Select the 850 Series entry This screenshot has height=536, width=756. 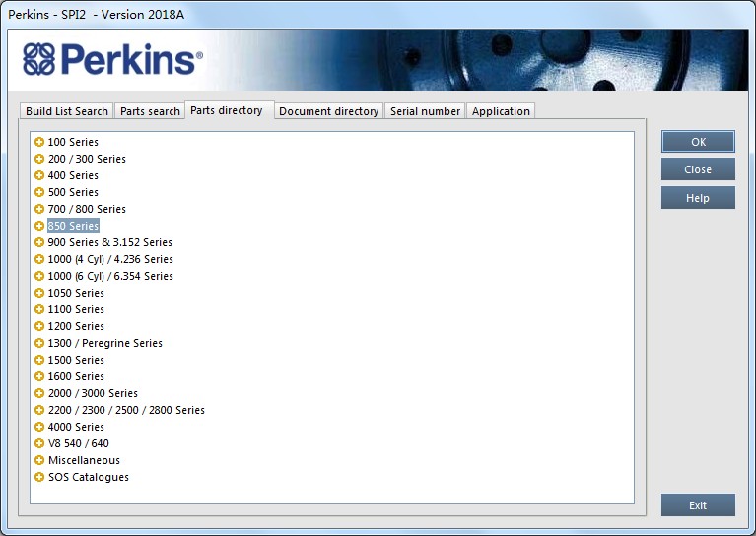(73, 226)
